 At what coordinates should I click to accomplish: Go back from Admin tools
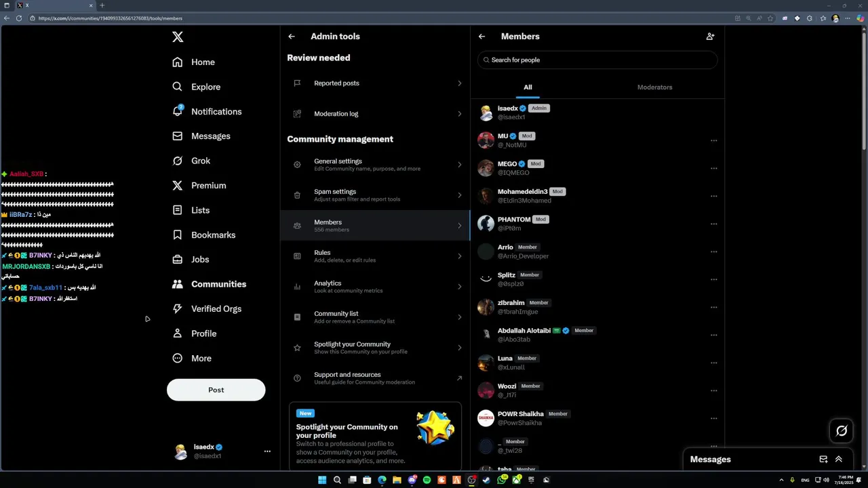click(x=292, y=37)
